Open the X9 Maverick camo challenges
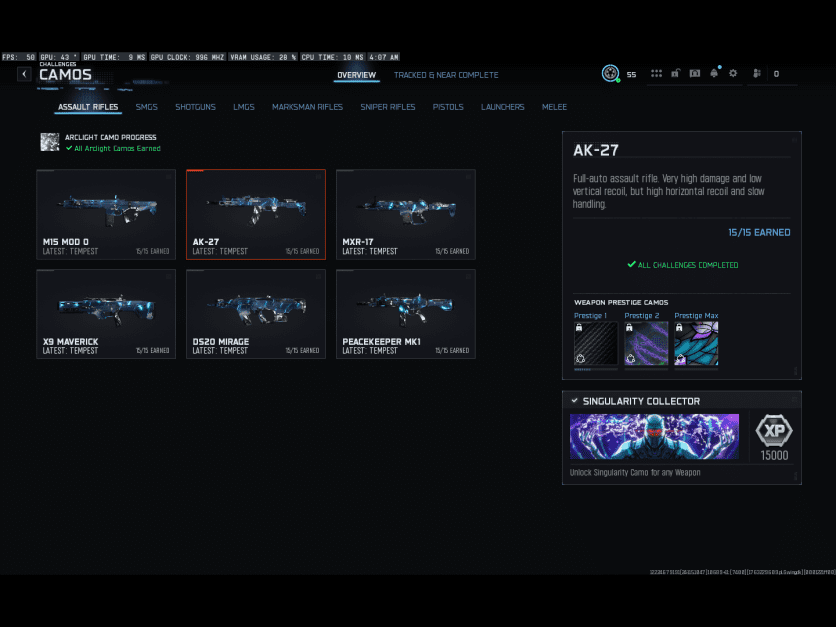Screen dimensions: 836x627 point(106,313)
